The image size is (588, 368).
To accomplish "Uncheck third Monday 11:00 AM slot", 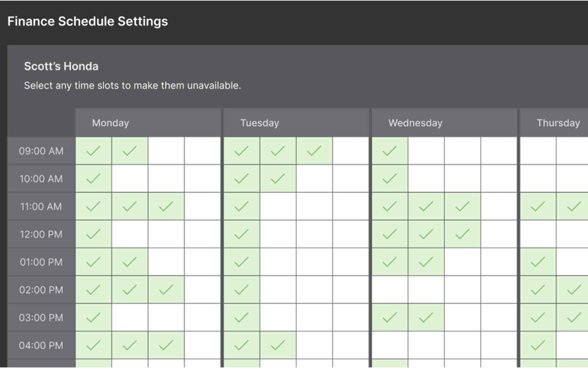I will click(x=166, y=206).
